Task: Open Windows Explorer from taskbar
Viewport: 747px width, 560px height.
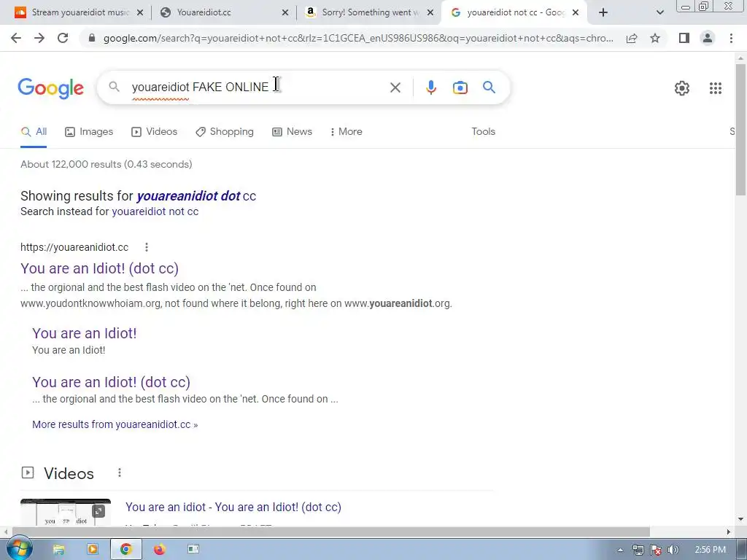Action: click(x=58, y=550)
